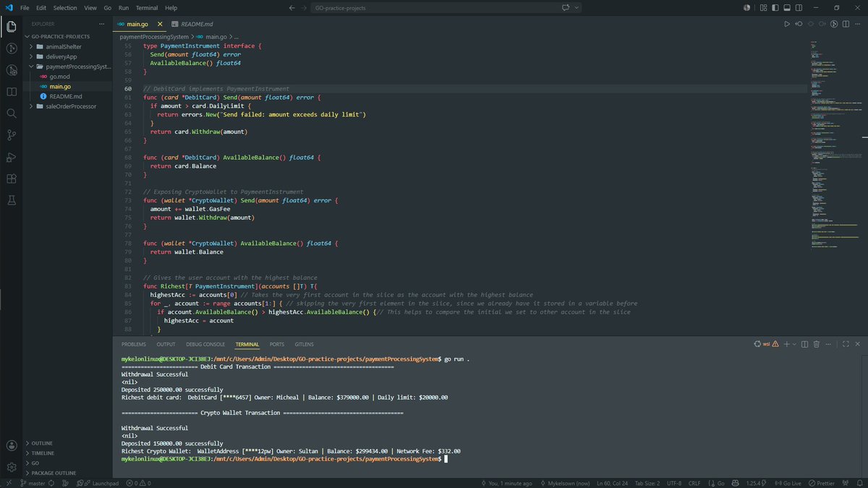This screenshot has height=488, width=868.
Task: Create a new terminal with plus icon
Action: click(786, 344)
